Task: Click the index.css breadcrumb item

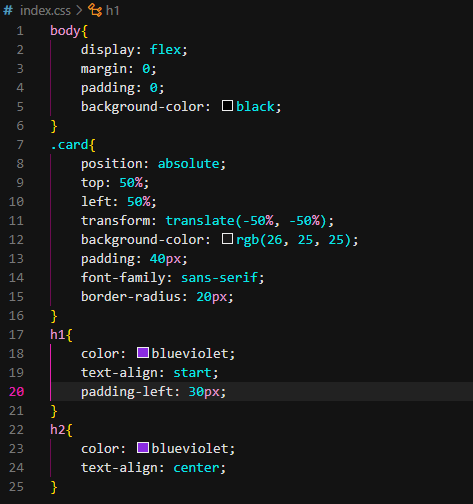Action: click(45, 11)
